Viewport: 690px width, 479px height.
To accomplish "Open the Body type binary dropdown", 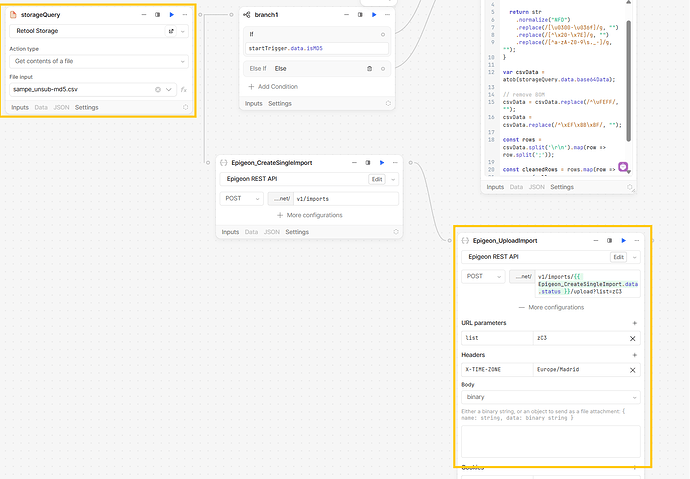I will pos(551,397).
